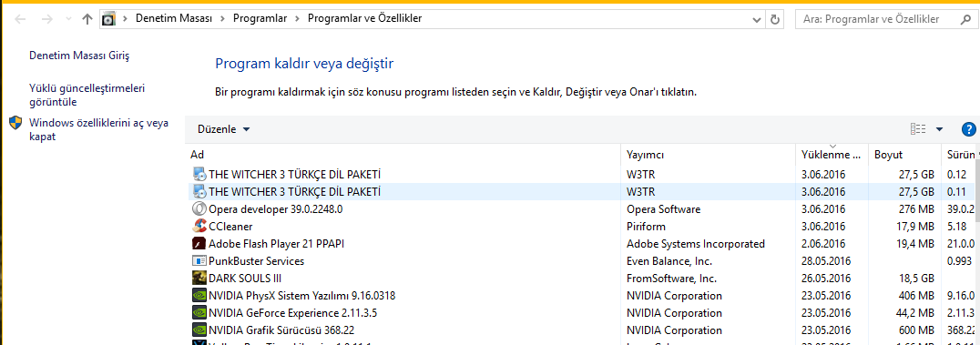Select Opera developer 39.0.2248.0 entry
This screenshot has height=345, width=980.
click(x=276, y=208)
